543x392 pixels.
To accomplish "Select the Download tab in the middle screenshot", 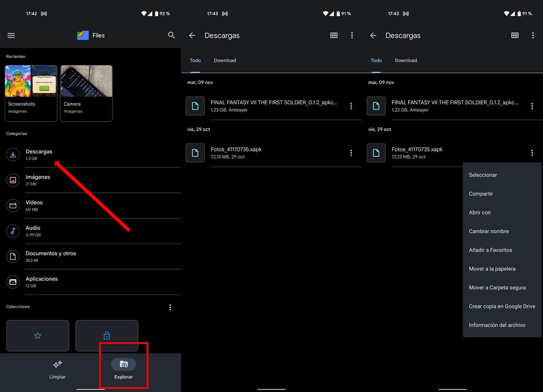I will tap(225, 60).
